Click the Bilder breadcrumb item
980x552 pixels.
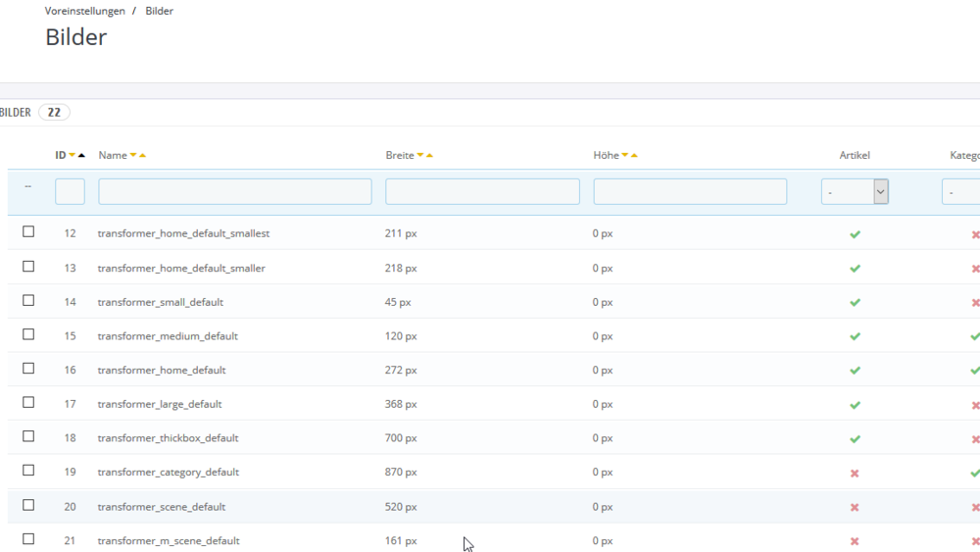click(159, 11)
